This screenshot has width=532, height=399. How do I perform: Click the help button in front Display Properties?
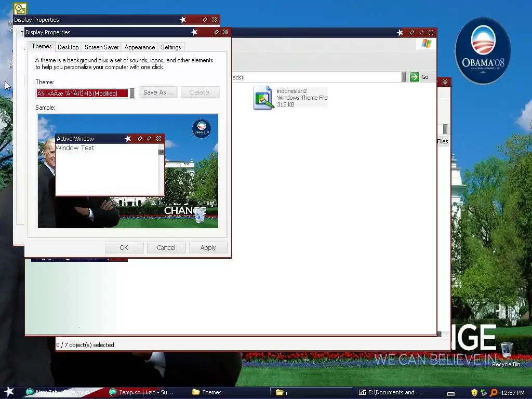tap(216, 32)
